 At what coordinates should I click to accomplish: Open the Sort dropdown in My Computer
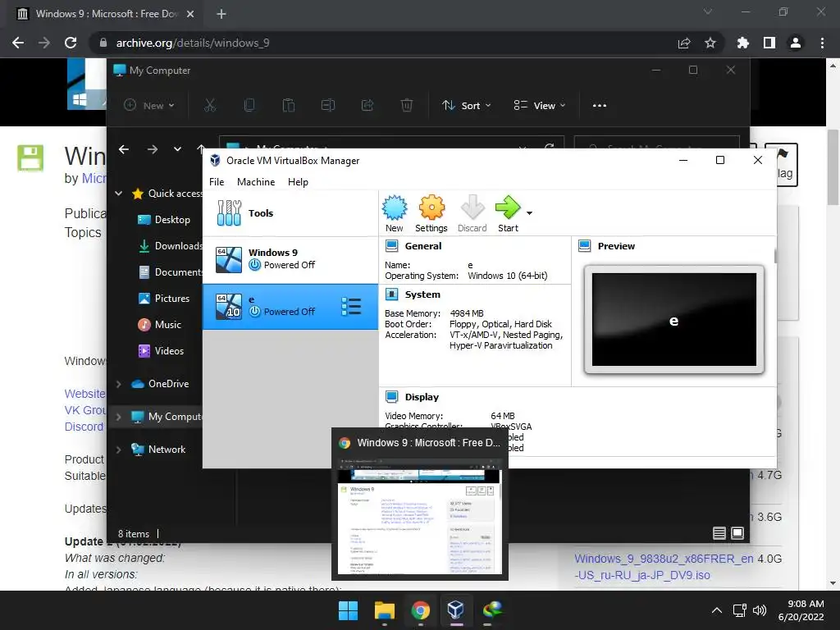(467, 106)
